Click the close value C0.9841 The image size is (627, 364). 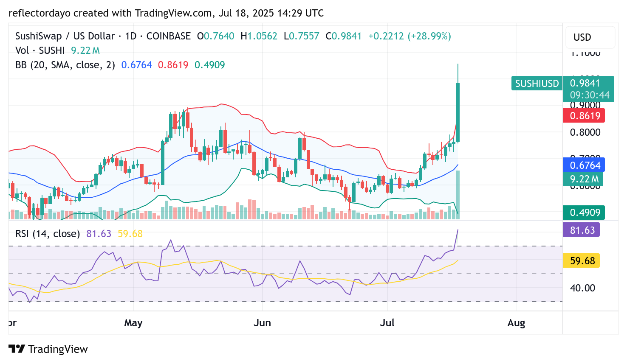tap(344, 36)
